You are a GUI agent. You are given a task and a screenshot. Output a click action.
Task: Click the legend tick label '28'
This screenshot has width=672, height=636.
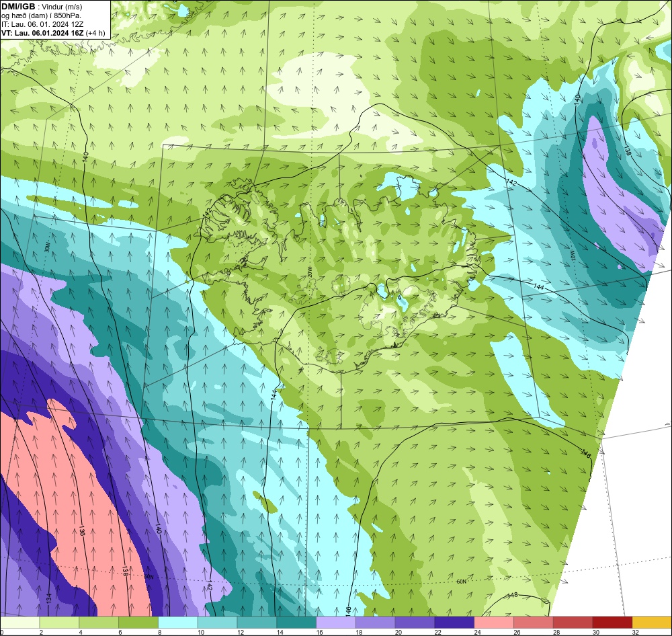tap(556, 632)
